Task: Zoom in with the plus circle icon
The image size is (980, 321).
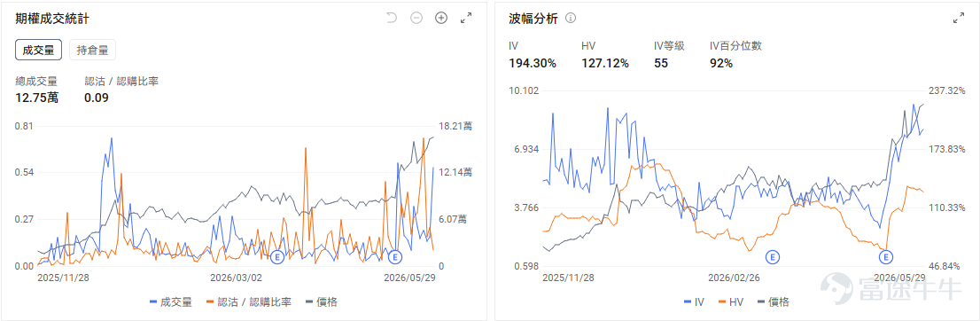Action: tap(441, 18)
